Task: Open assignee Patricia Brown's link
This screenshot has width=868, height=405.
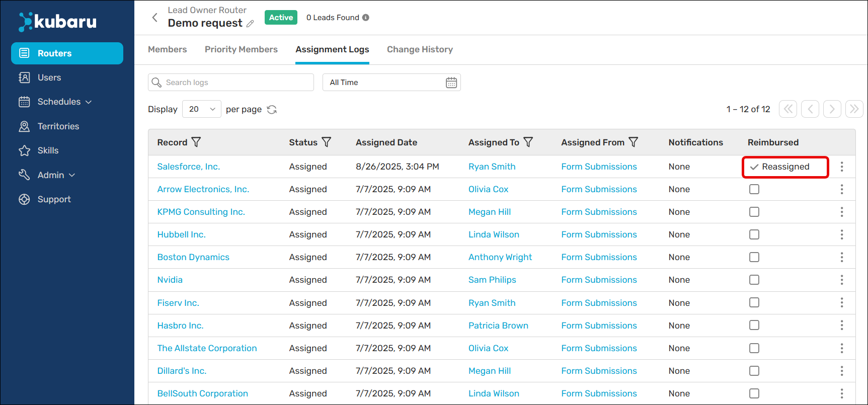Action: coord(498,326)
